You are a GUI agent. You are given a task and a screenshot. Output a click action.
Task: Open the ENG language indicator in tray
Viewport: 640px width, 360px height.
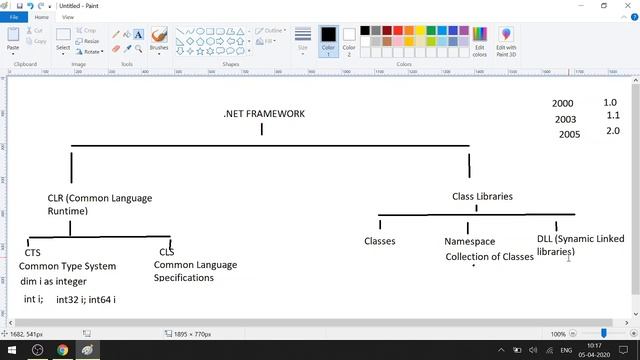click(566, 350)
